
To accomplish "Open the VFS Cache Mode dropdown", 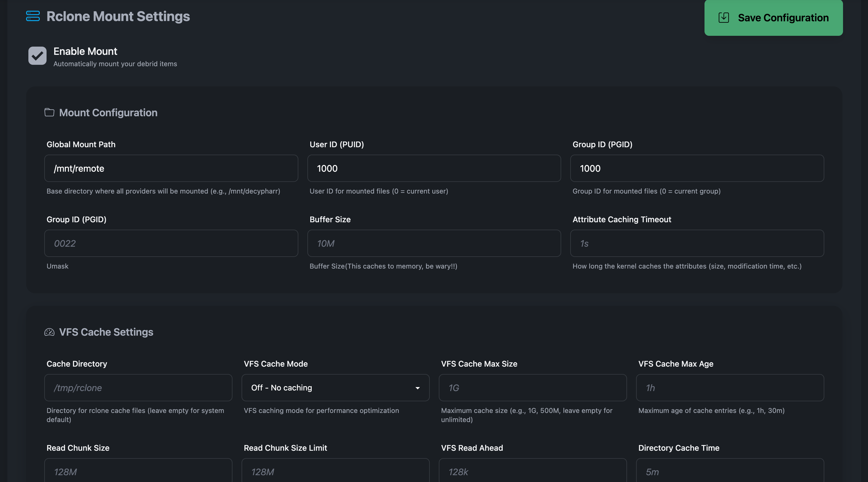I will tap(335, 388).
